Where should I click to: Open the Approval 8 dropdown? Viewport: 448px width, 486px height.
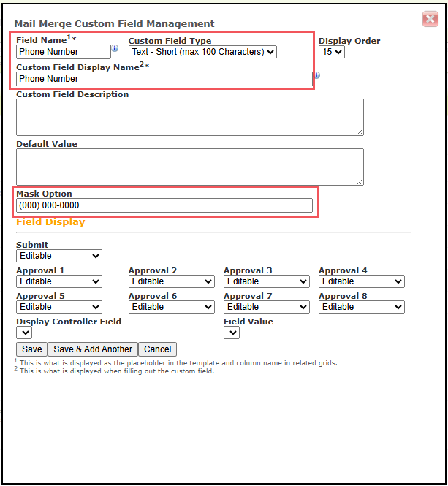pyautogui.click(x=362, y=307)
